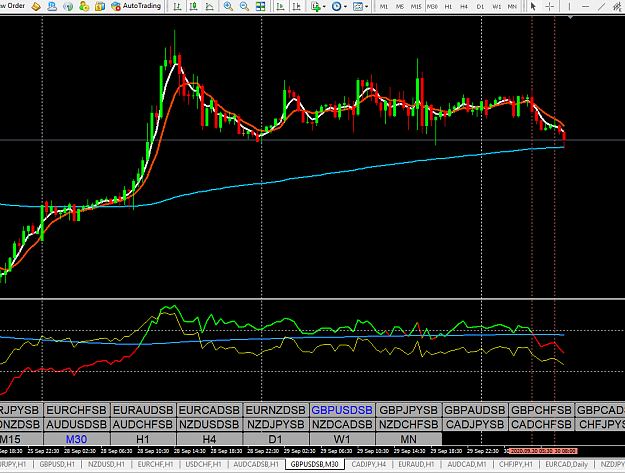
Task: Open the GBPUSD,H1 chart tab
Action: [x=57, y=464]
